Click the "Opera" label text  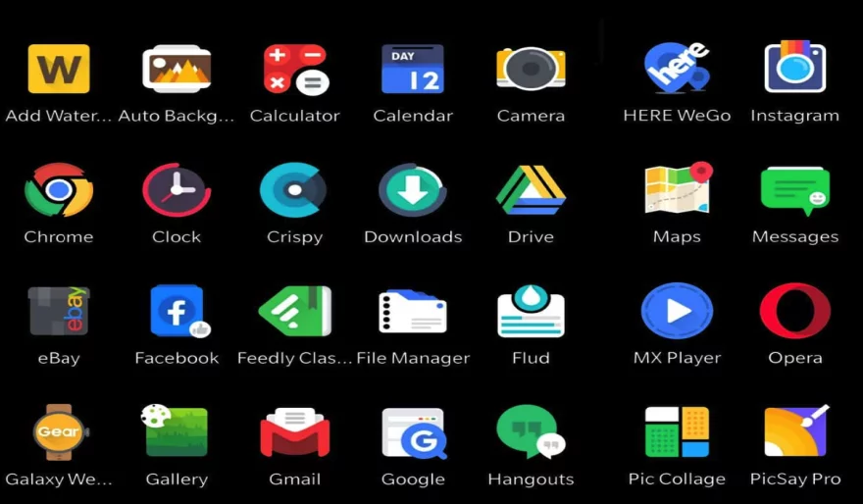coord(795,358)
